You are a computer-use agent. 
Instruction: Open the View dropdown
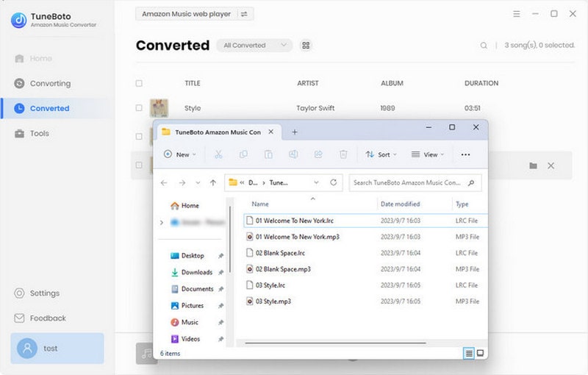(428, 154)
